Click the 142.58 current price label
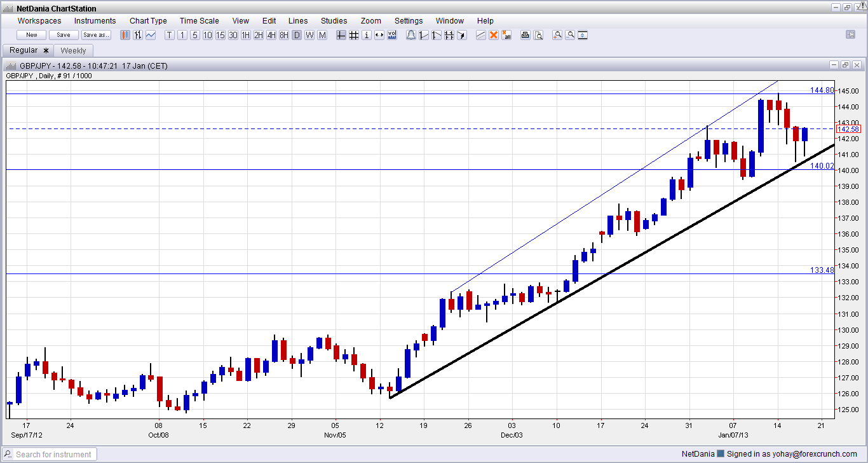Image resolution: width=868 pixels, height=463 pixels. (848, 129)
